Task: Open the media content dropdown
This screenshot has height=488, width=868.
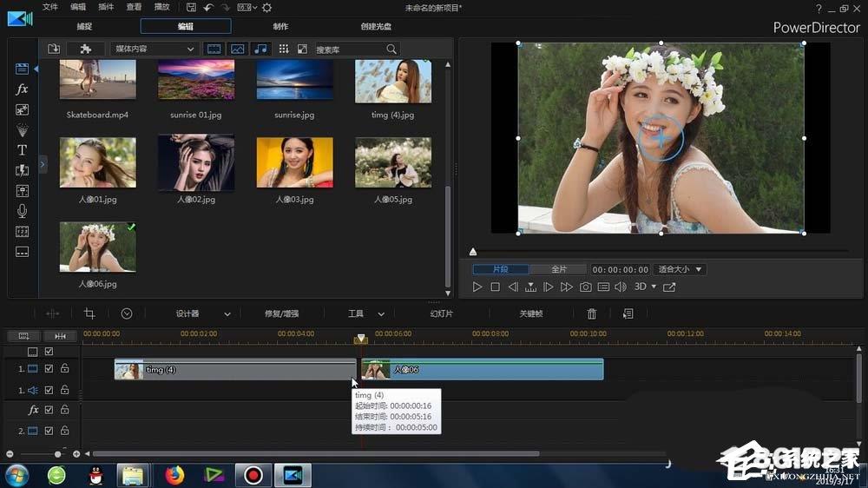Action: [x=154, y=49]
